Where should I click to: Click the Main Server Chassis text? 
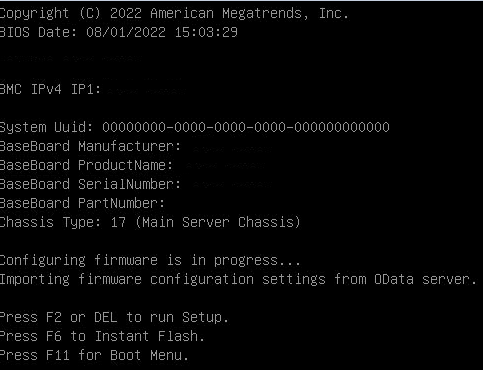click(x=218, y=223)
